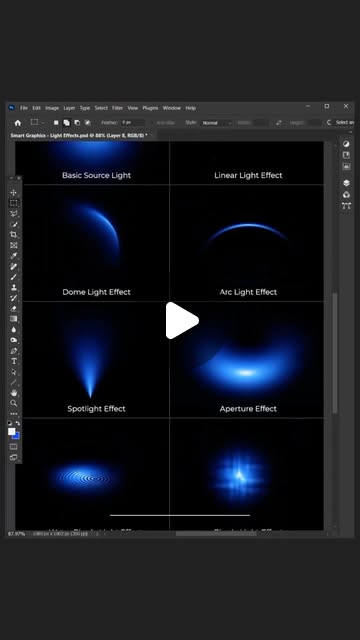Select the Crop tool
The image size is (360, 640).
pos(14,235)
